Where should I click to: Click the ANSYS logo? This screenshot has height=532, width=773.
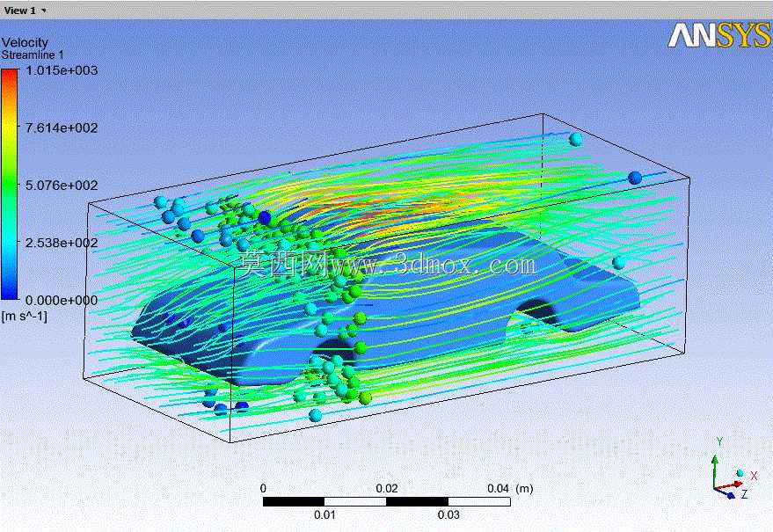pyautogui.click(x=719, y=35)
